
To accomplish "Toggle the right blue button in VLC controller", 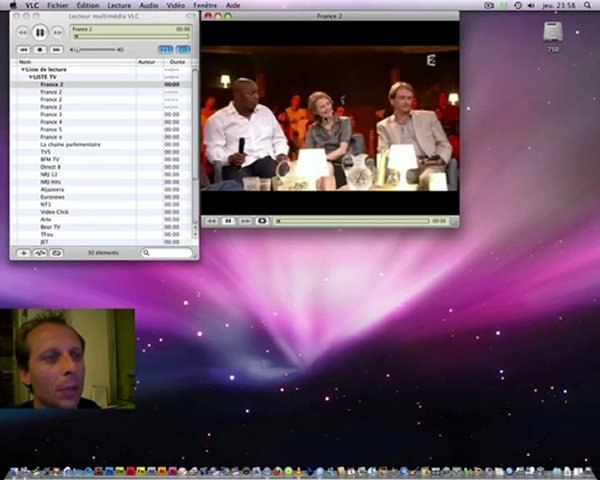I will coord(183,50).
